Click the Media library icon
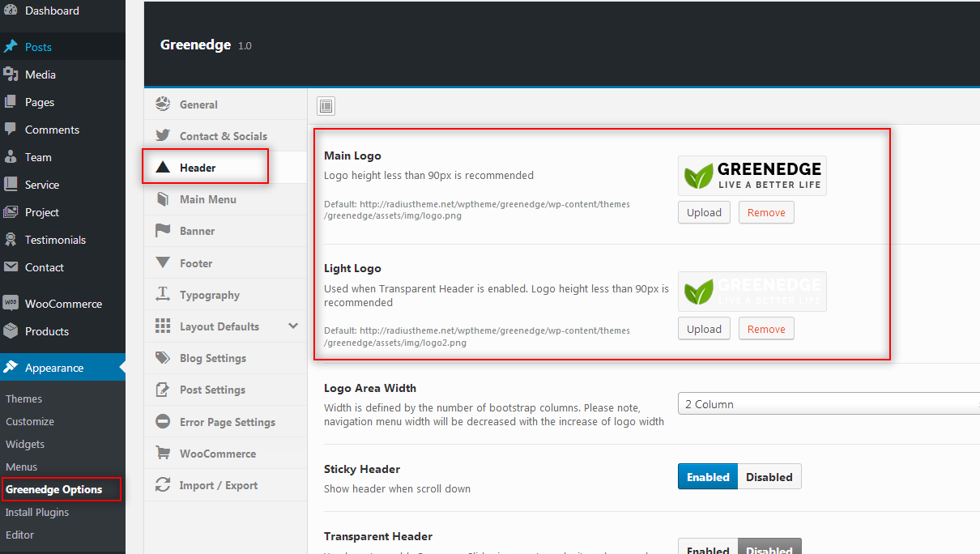Image resolution: width=980 pixels, height=554 pixels. [x=11, y=75]
